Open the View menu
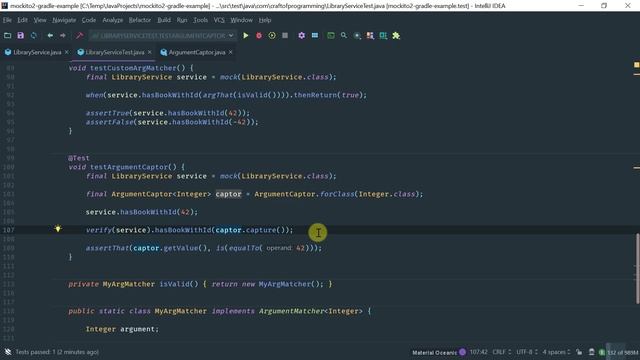Image resolution: width=640 pixels, height=360 pixels. coord(40,20)
